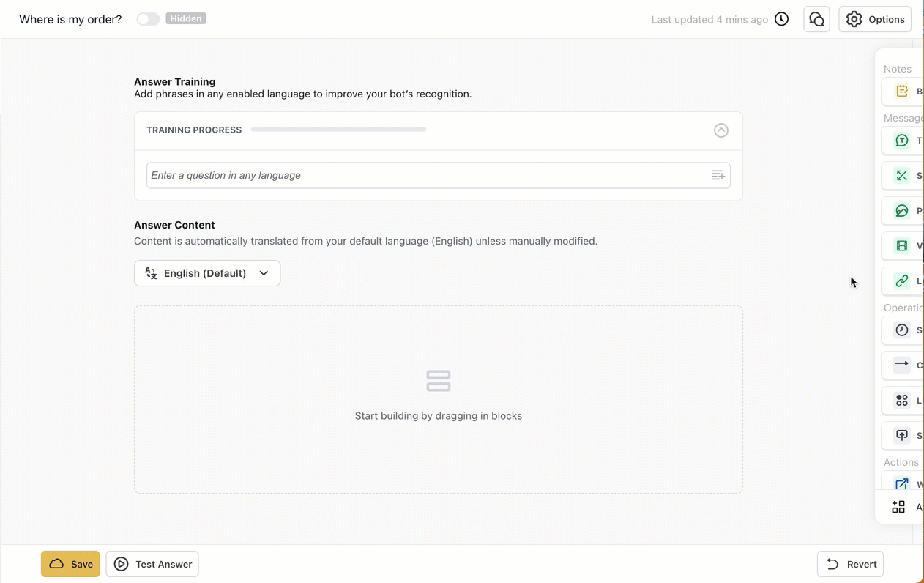Viewport: 924px width, 583px height.
Task: Collapse the Training Progress panel
Action: [x=720, y=130]
